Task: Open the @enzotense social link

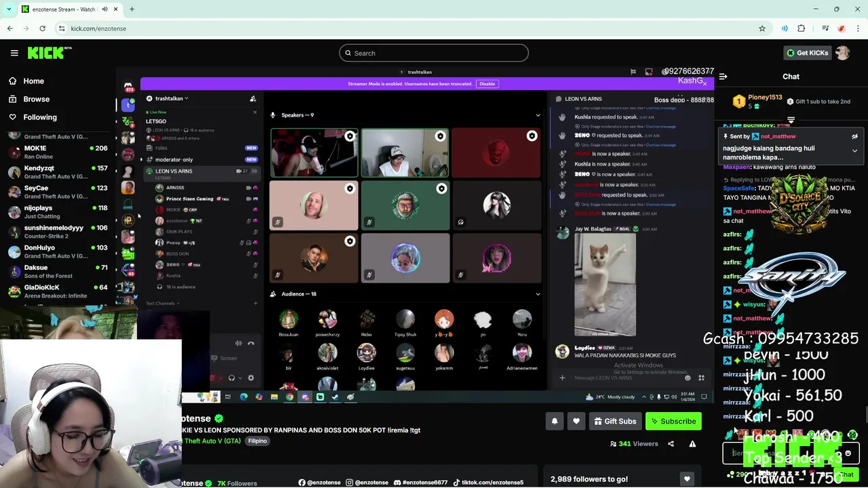Action: (x=319, y=483)
